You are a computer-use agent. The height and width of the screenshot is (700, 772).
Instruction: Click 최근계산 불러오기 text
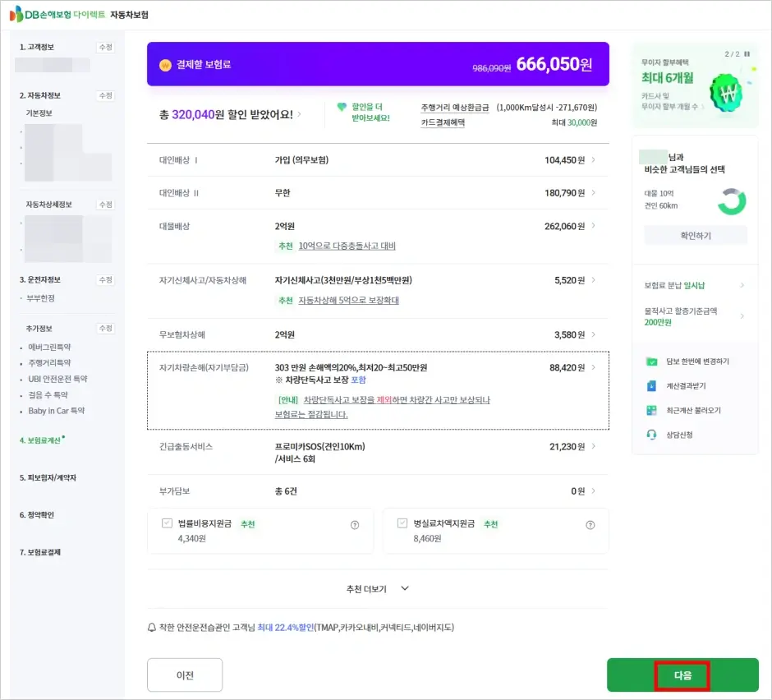[x=693, y=410]
